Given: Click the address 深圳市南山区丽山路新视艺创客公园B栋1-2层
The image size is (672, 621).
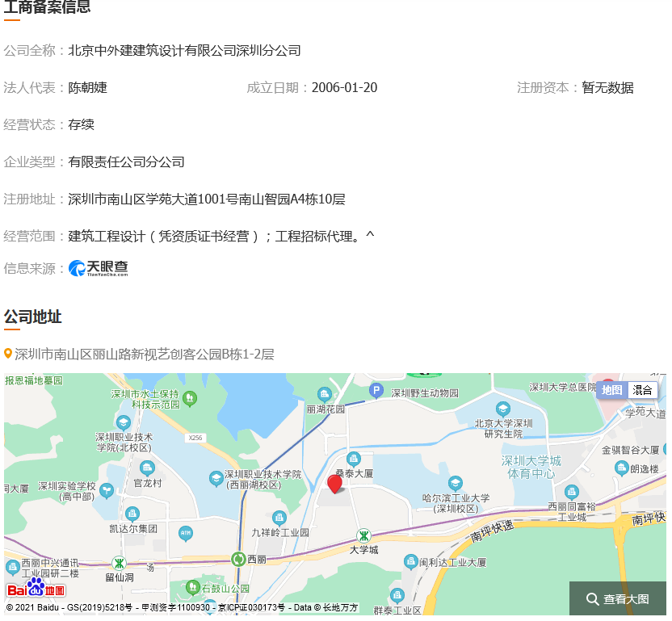Looking at the screenshot, I should 145,355.
